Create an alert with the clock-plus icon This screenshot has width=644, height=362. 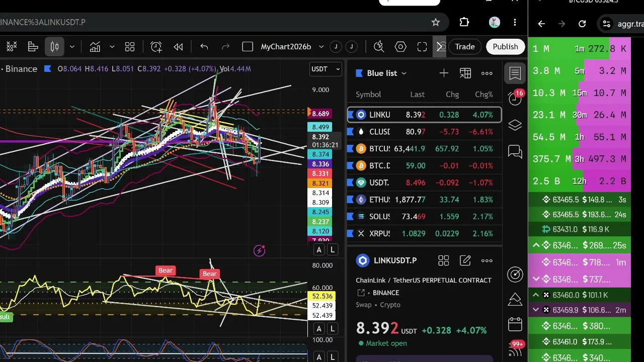pos(156,47)
